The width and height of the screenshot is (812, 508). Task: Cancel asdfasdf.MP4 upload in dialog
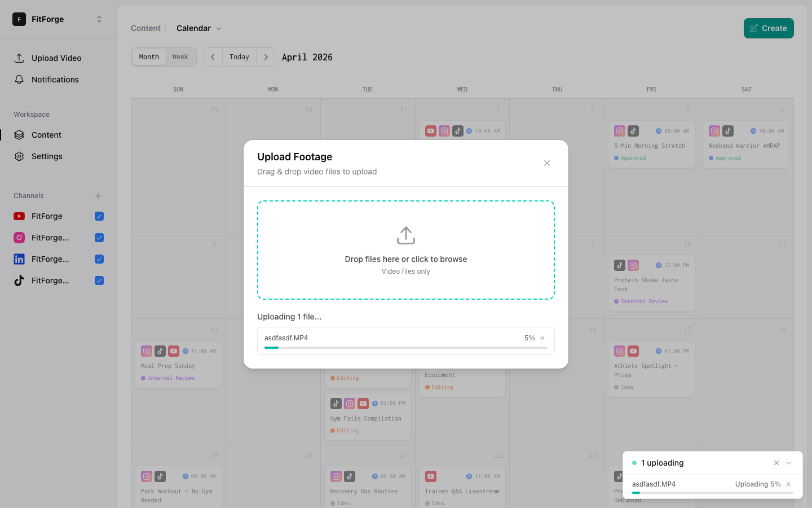542,338
